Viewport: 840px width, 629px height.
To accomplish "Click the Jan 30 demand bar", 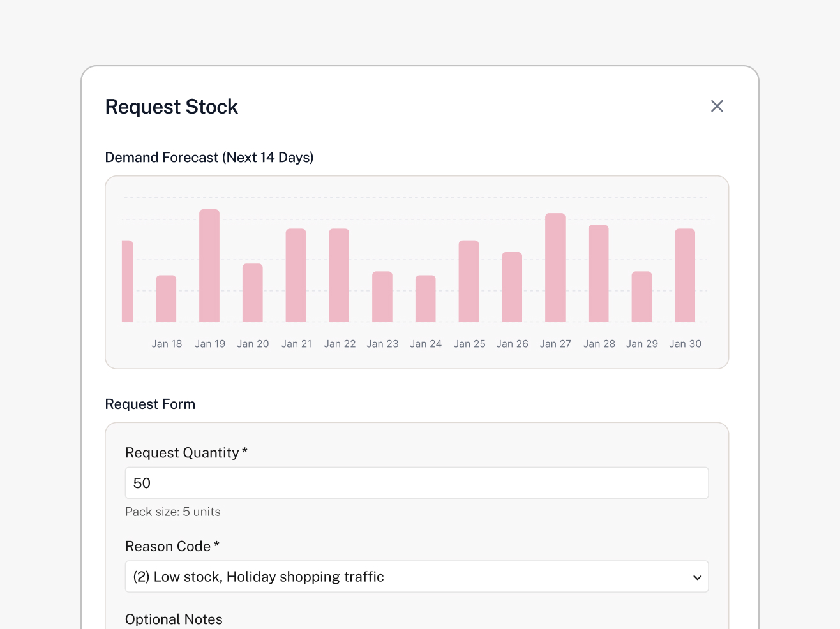I will [x=685, y=275].
